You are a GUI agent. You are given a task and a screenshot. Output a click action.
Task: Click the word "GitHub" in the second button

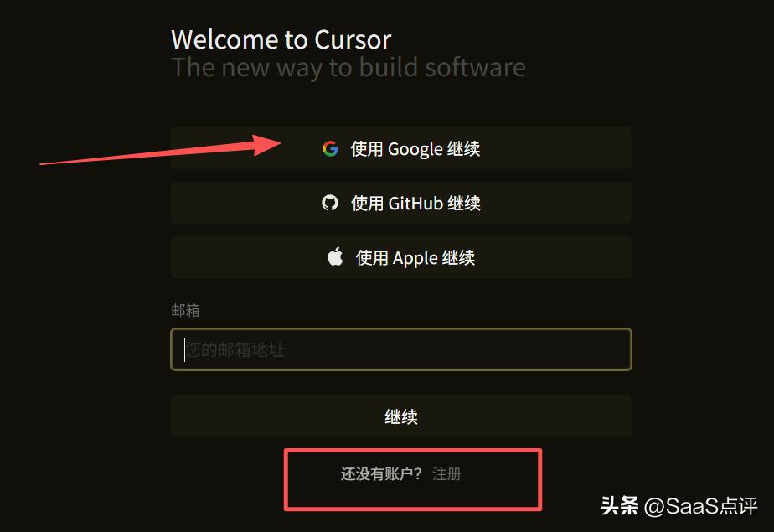point(415,203)
